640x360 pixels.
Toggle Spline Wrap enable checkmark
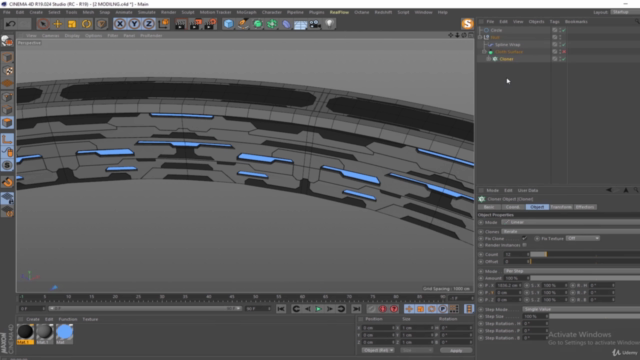point(564,44)
